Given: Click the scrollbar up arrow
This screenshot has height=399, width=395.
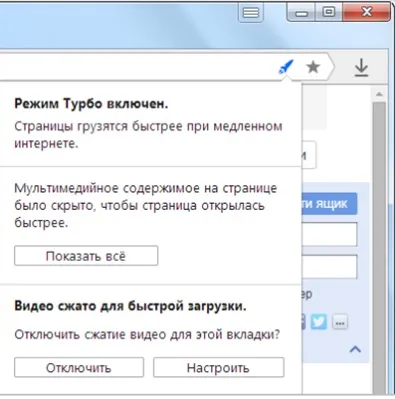Looking at the screenshot, I should pos(379,94).
